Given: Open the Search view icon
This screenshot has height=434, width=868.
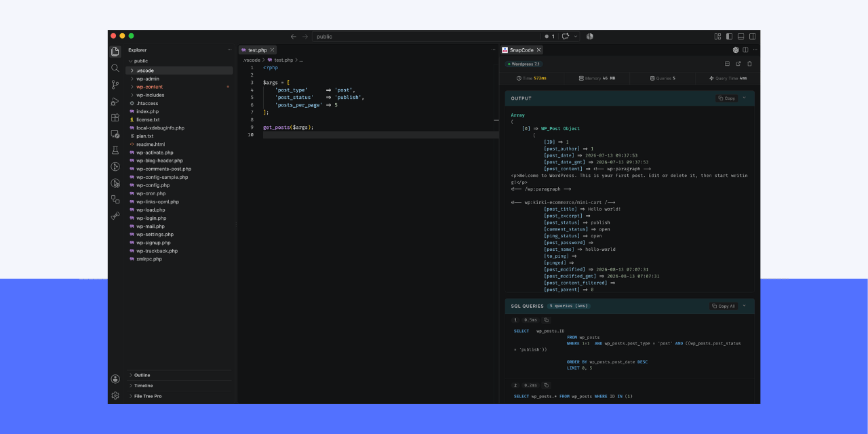Looking at the screenshot, I should point(115,68).
